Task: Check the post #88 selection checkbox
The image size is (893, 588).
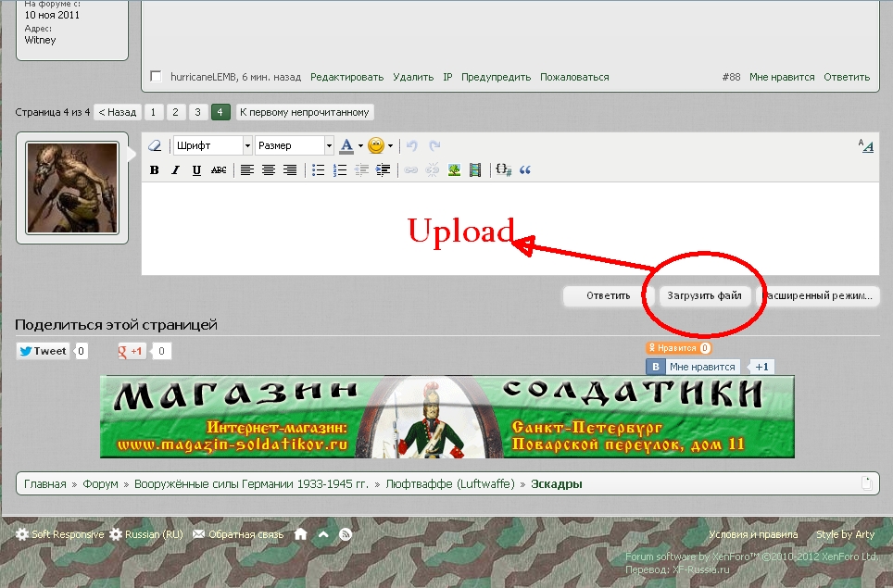Action: tap(156, 76)
